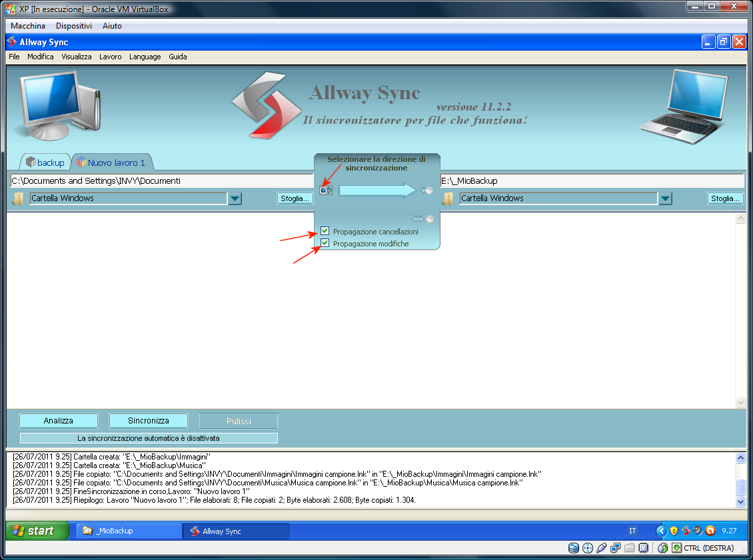Click VirtualBox optical disc status icon
The width and height of the screenshot is (753, 560).
(587, 548)
